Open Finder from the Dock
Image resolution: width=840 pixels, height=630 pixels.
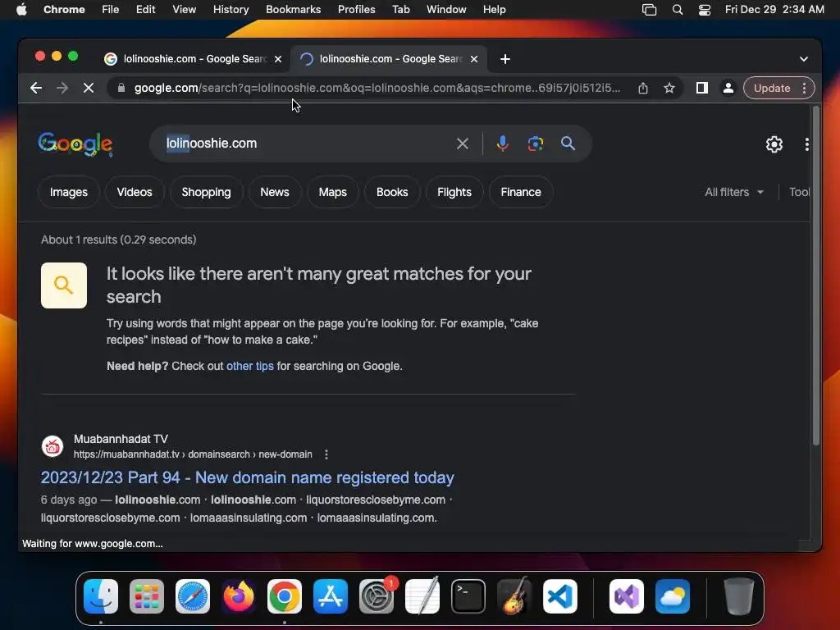tap(101, 596)
